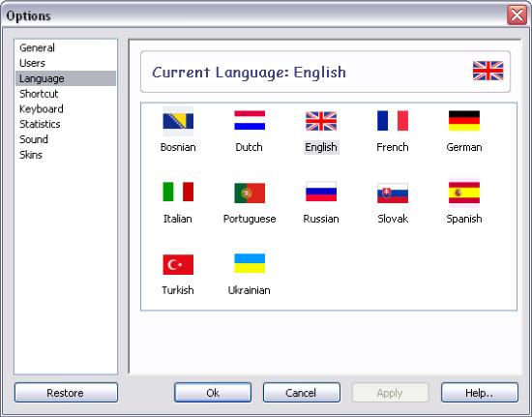Choose the Dutch flag icon
This screenshot has height=417, width=532.
[250, 120]
